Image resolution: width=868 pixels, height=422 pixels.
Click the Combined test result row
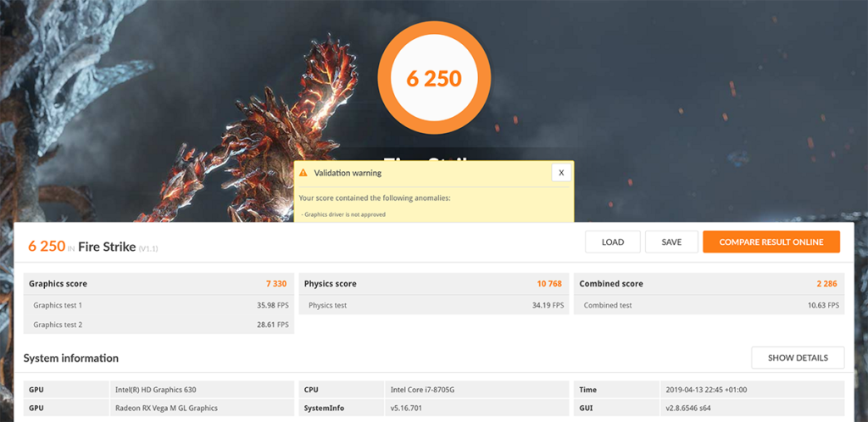coord(709,305)
